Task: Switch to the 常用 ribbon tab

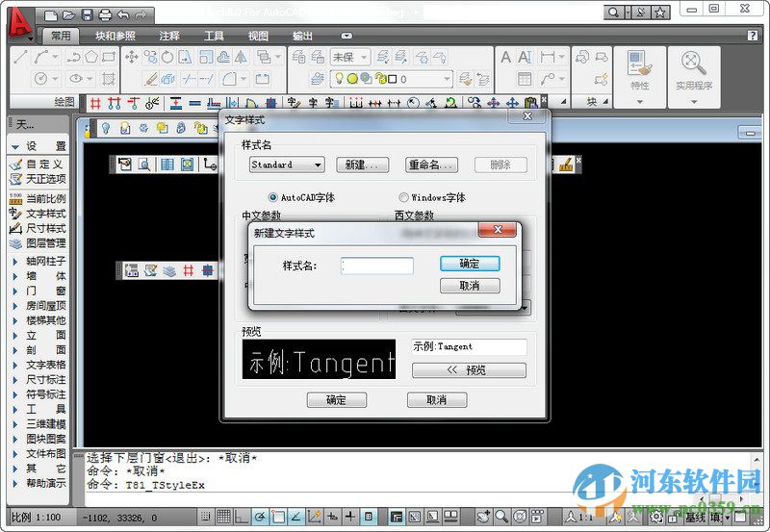Action: (61, 36)
